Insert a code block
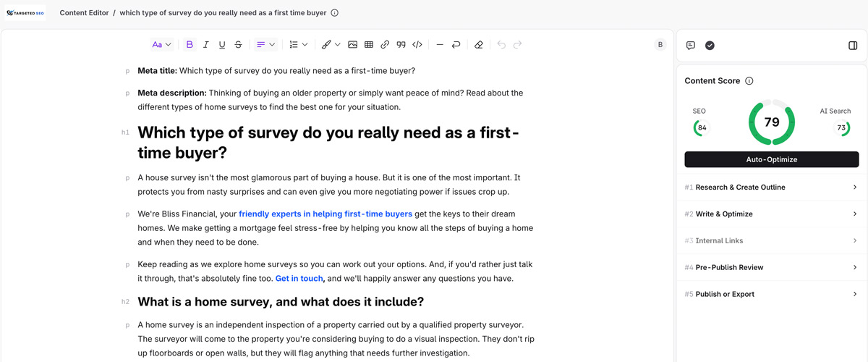Image resolution: width=868 pixels, height=362 pixels. pos(417,45)
